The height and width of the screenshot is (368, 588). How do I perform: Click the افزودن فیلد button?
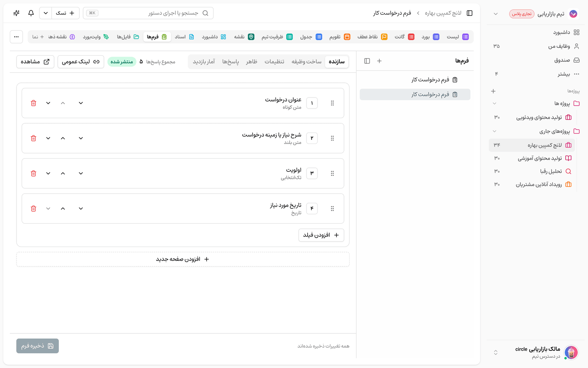point(321,235)
